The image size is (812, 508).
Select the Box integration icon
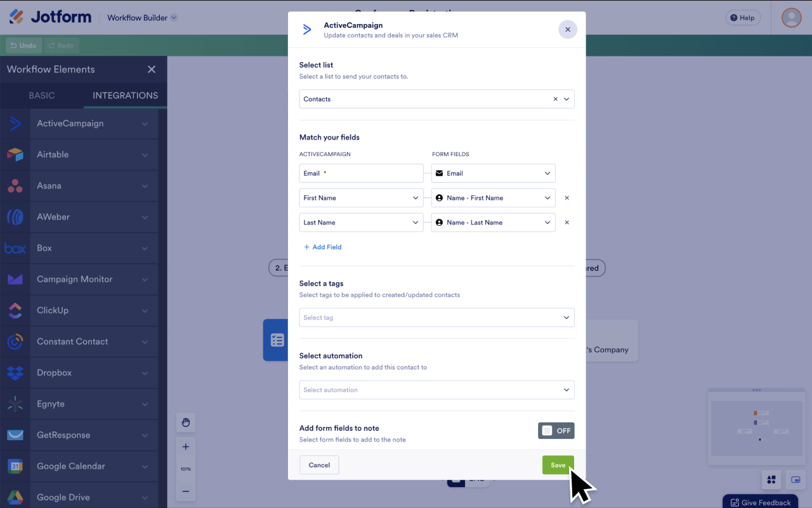pyautogui.click(x=15, y=248)
